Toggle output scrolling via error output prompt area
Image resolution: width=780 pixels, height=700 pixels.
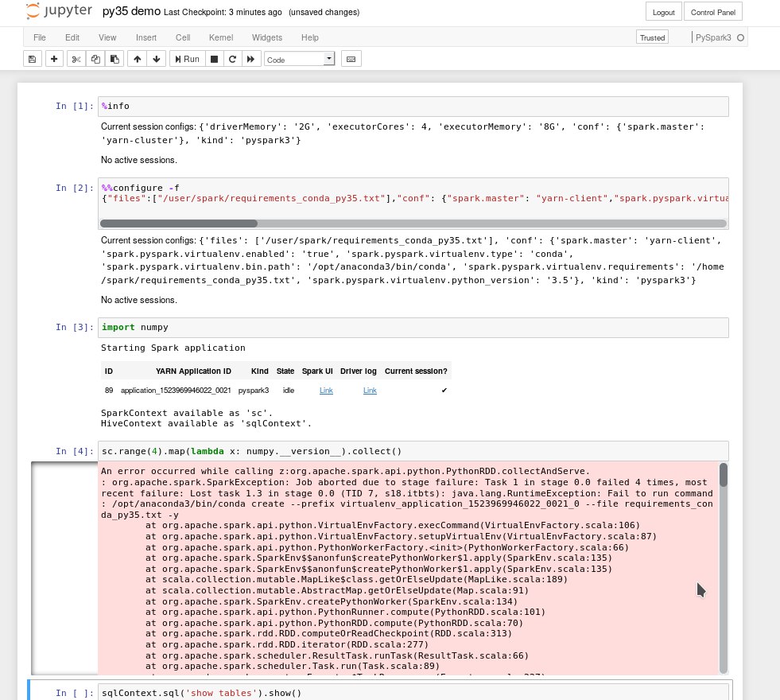pyautogui.click(x=64, y=568)
